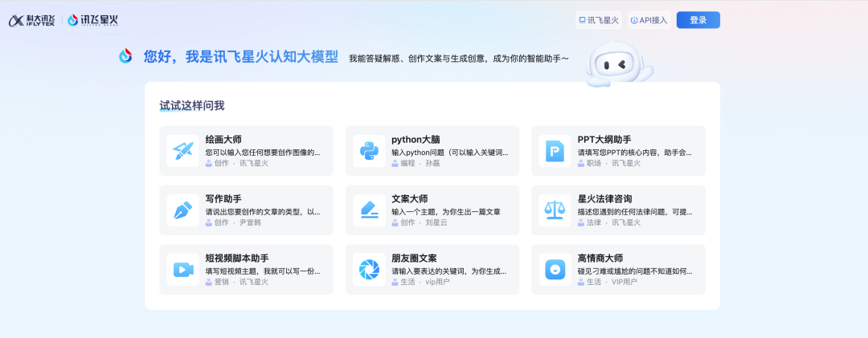868x338 pixels.
Task: Choose the 短视频脚本助手 card title
Action: tap(237, 258)
